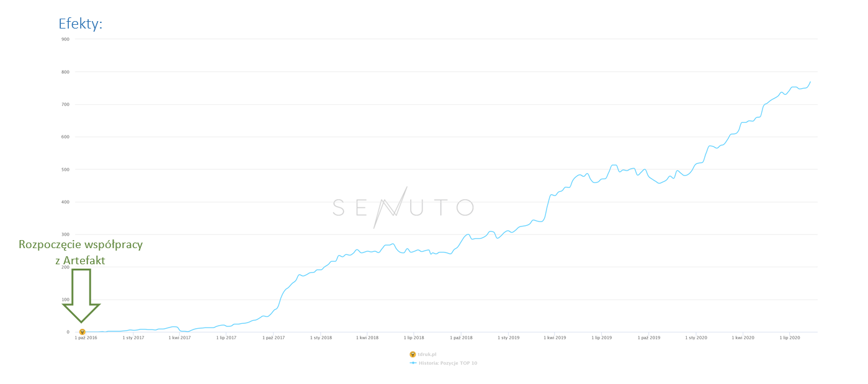Select the 1 paź 2016 axis label
Screen dimensions: 868x384
pos(86,338)
